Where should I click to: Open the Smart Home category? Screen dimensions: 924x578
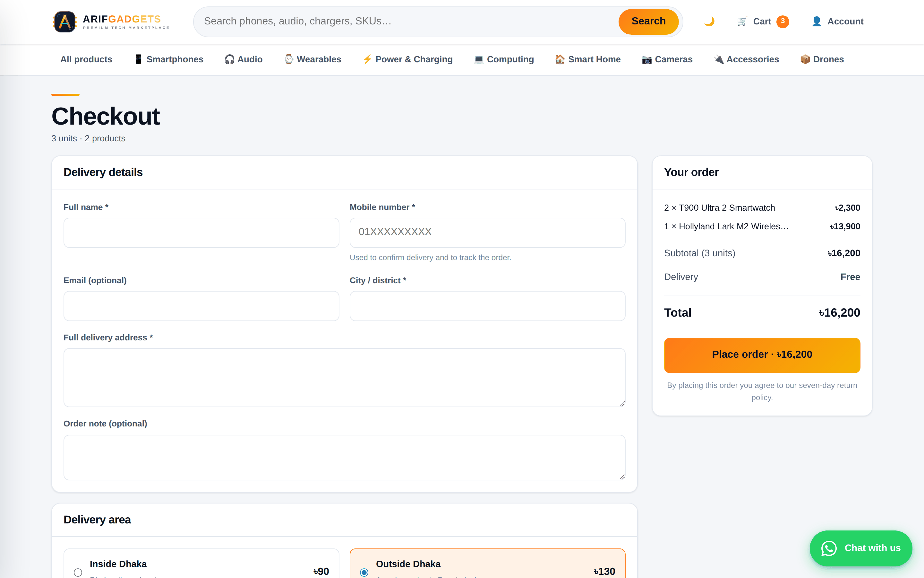pos(588,59)
